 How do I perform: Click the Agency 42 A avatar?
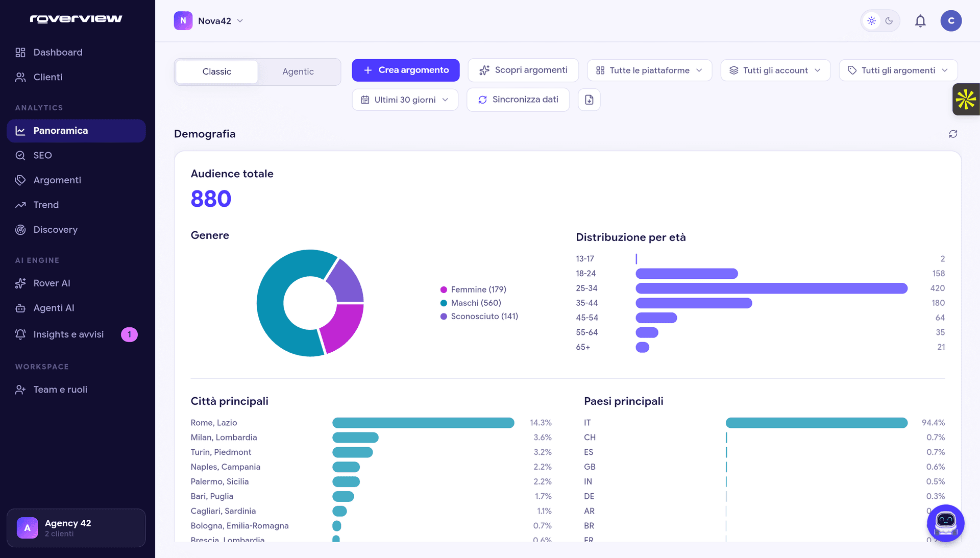point(28,528)
